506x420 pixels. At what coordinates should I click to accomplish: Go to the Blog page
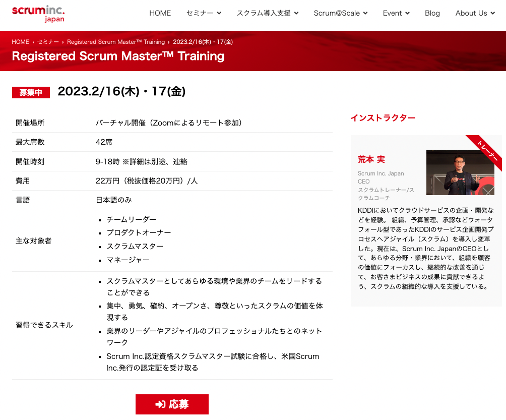tap(432, 13)
